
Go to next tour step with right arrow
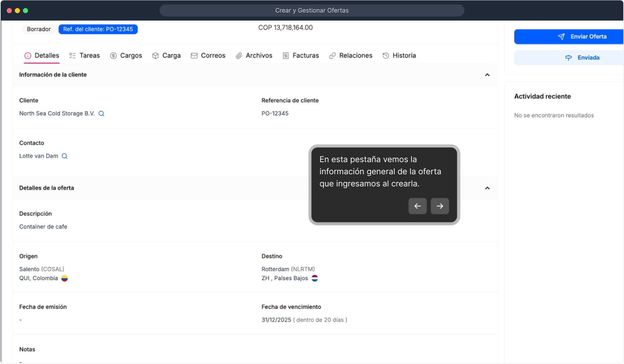(x=439, y=206)
